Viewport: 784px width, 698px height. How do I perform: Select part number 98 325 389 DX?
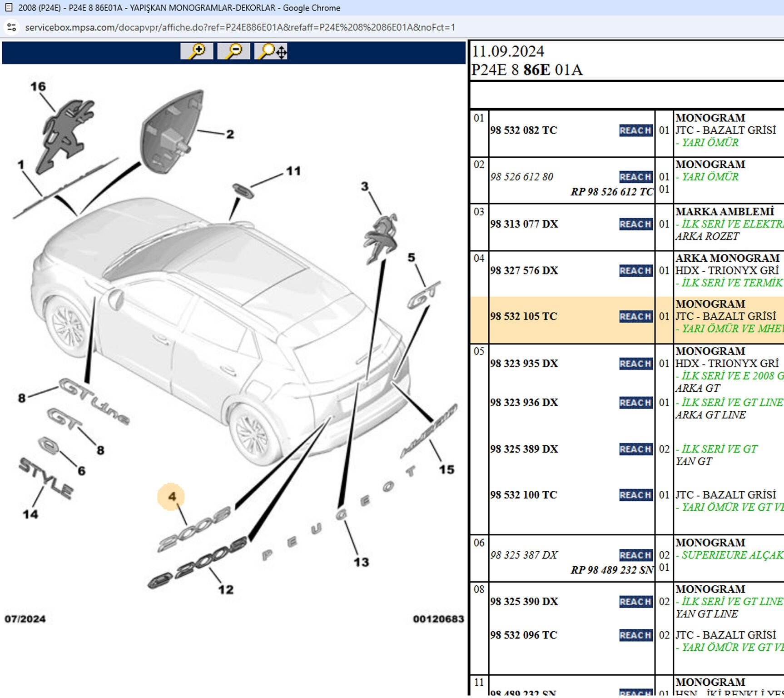(x=524, y=449)
